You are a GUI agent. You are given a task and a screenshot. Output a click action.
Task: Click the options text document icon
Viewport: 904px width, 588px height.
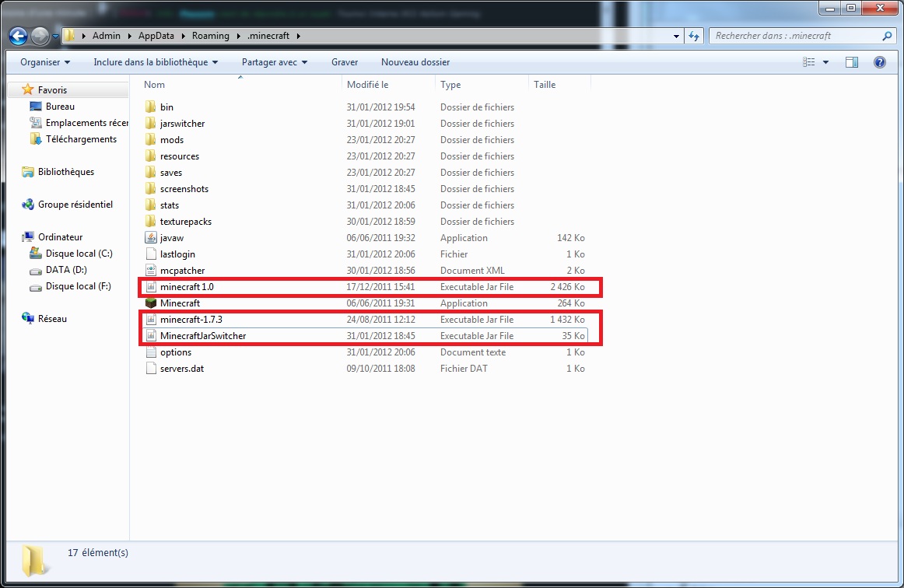[x=150, y=352]
